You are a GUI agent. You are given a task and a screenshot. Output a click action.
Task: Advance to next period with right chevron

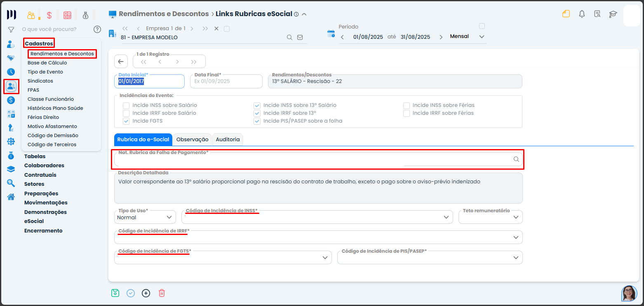pos(441,37)
